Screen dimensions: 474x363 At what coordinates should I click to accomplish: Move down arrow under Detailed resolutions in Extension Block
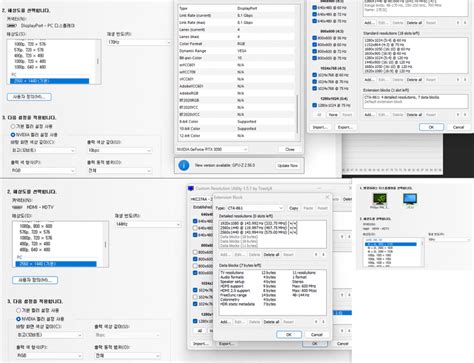pos(323,255)
